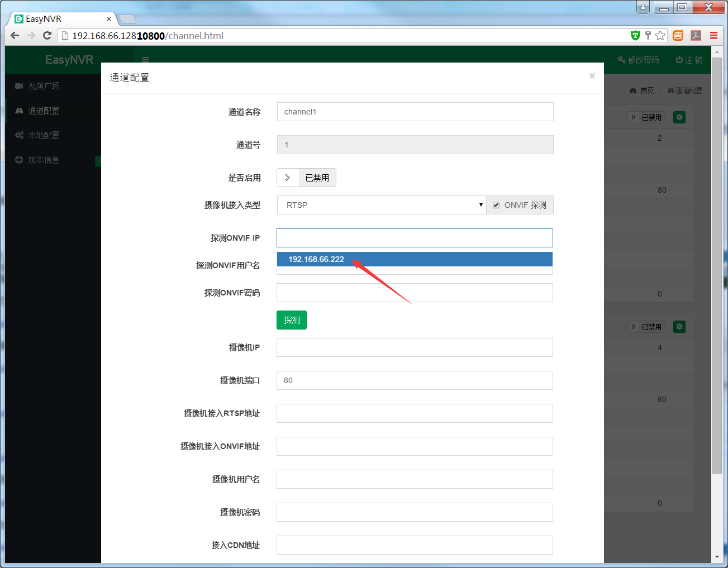Open a new browser tab

point(127,19)
